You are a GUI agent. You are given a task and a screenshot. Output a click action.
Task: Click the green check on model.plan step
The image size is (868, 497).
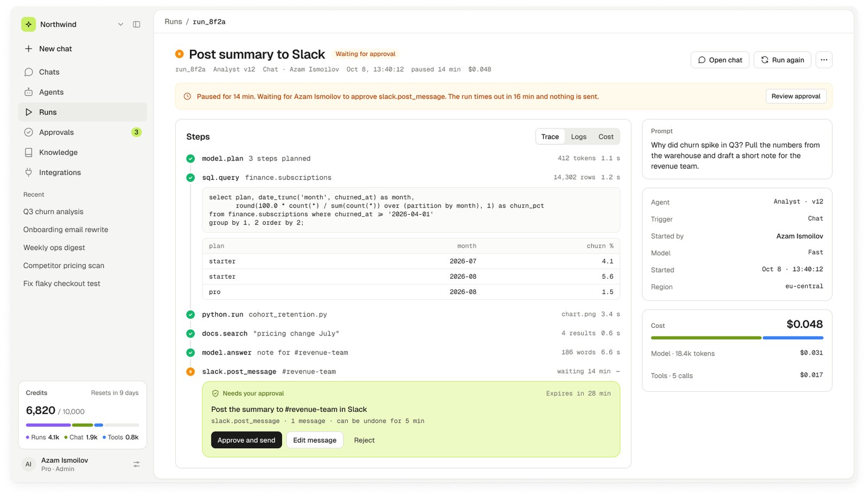[190, 159]
